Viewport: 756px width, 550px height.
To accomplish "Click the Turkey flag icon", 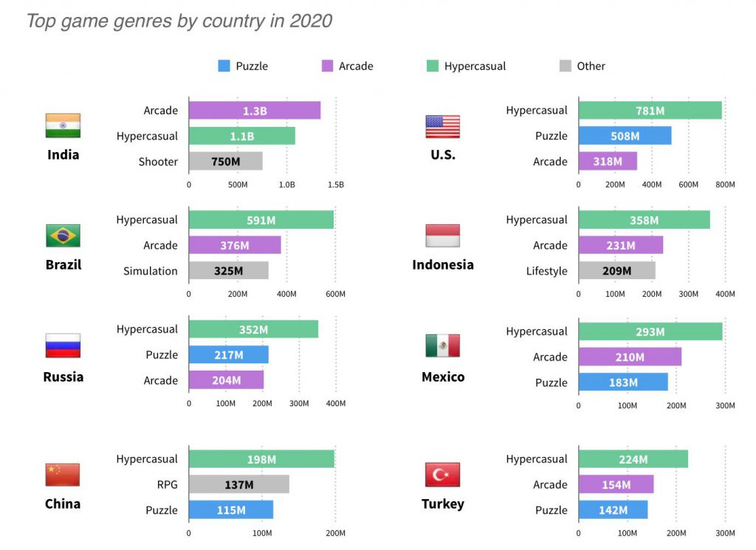I will 442,475.
